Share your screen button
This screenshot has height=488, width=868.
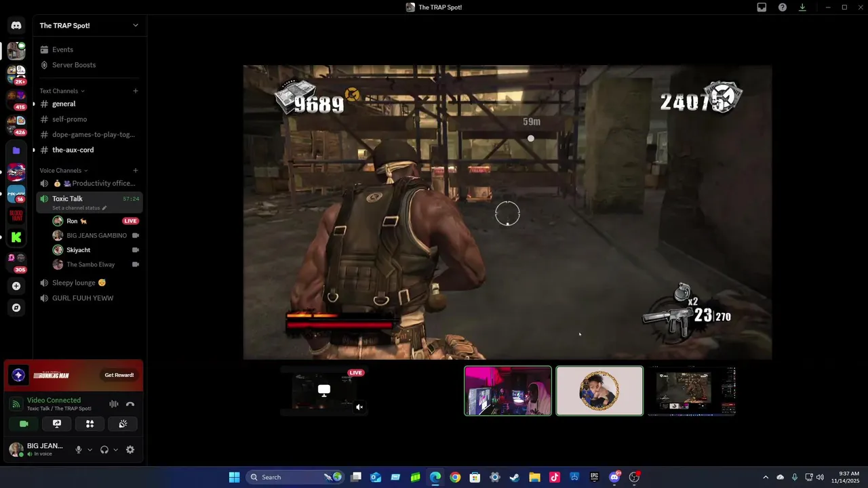click(57, 424)
